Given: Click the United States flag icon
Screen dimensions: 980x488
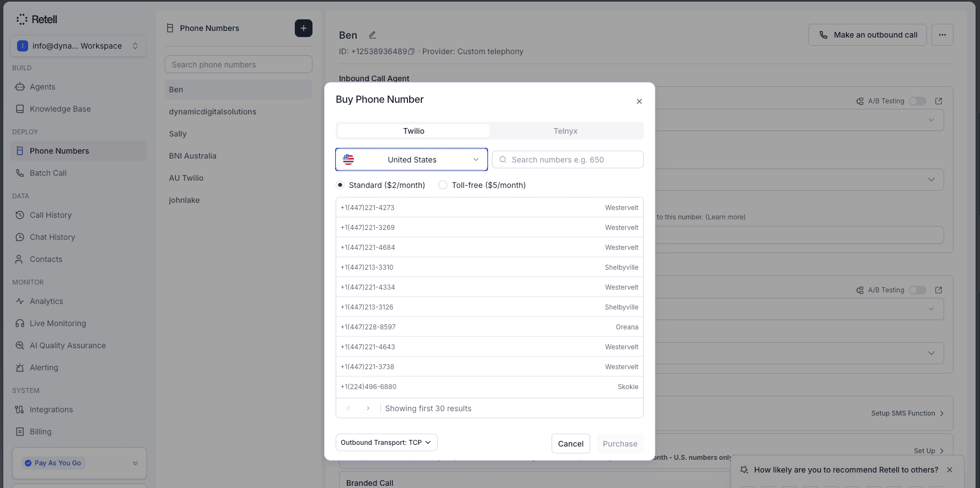Looking at the screenshot, I should [348, 160].
